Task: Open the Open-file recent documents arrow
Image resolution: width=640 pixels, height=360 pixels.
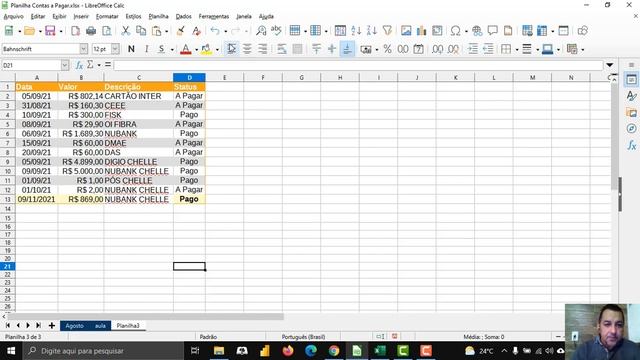Action: (40, 31)
